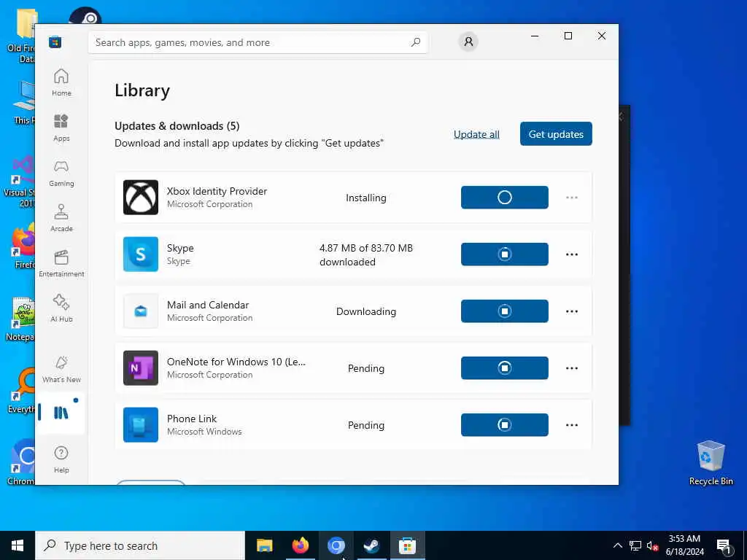Click the muted volume tray icon
Screen dimensions: 747x560
coord(653,545)
